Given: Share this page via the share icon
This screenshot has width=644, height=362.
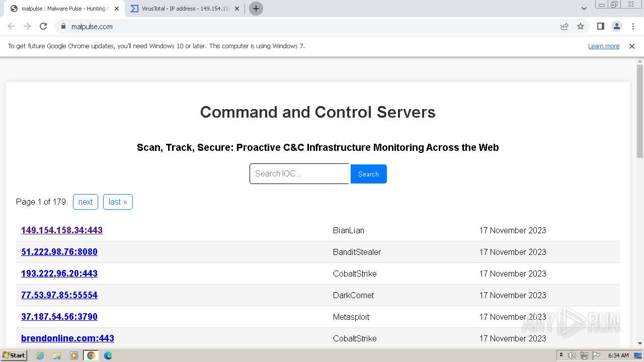Looking at the screenshot, I should point(565,27).
